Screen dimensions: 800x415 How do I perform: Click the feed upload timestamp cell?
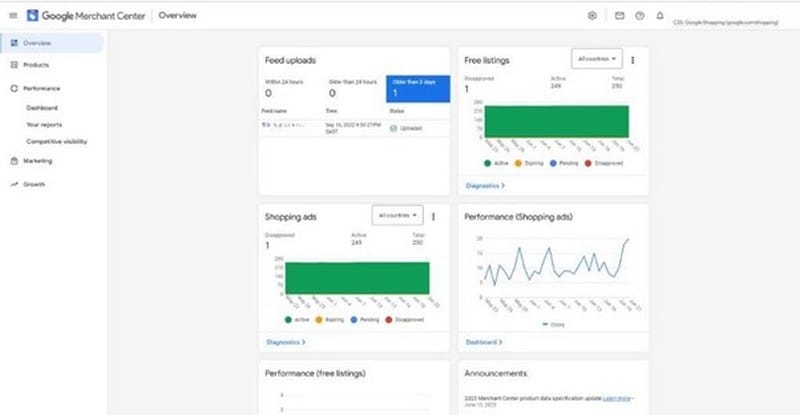353,128
